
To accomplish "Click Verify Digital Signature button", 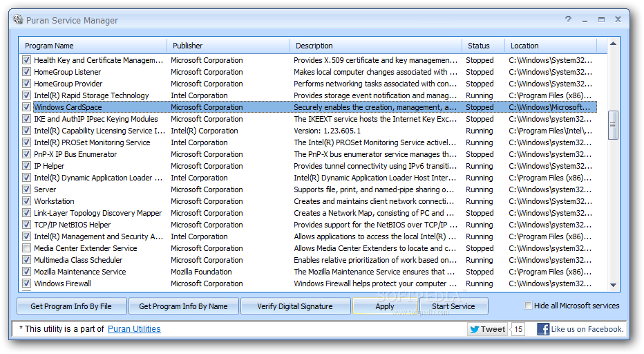I will pos(295,306).
